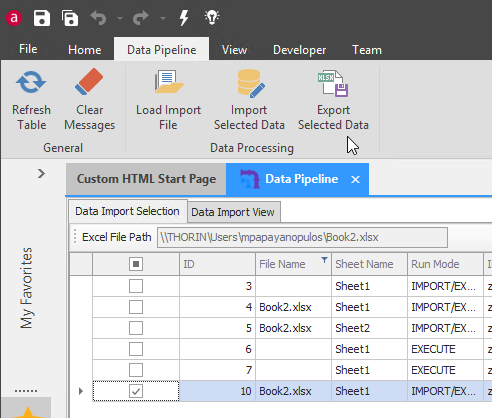Open the Developer ribbon tab
Viewport: 492px width, 418px height.
[x=299, y=50]
